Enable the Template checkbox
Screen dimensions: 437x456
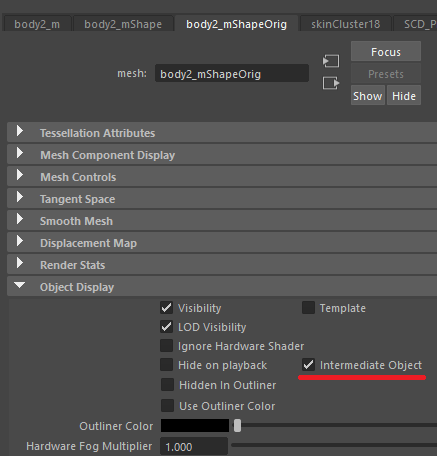tap(308, 308)
